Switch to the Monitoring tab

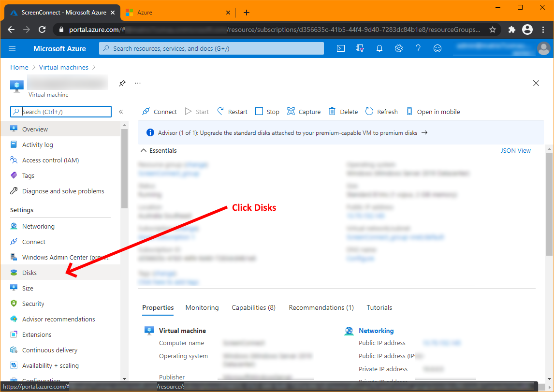[x=202, y=307]
